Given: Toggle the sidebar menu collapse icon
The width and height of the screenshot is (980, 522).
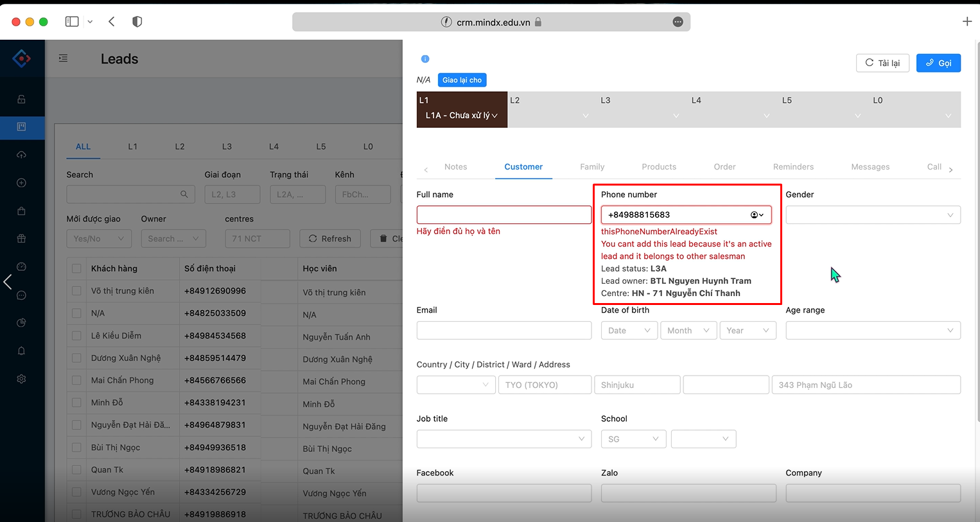Looking at the screenshot, I should (x=63, y=58).
